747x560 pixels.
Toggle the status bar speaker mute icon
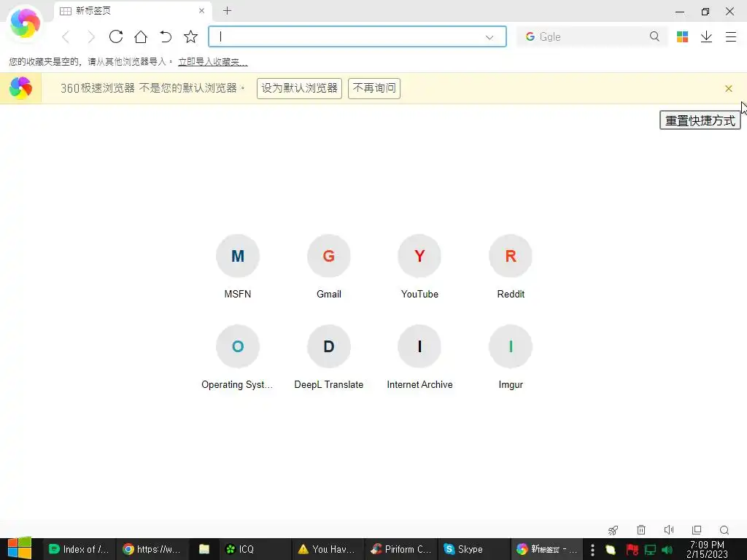pos(669,529)
